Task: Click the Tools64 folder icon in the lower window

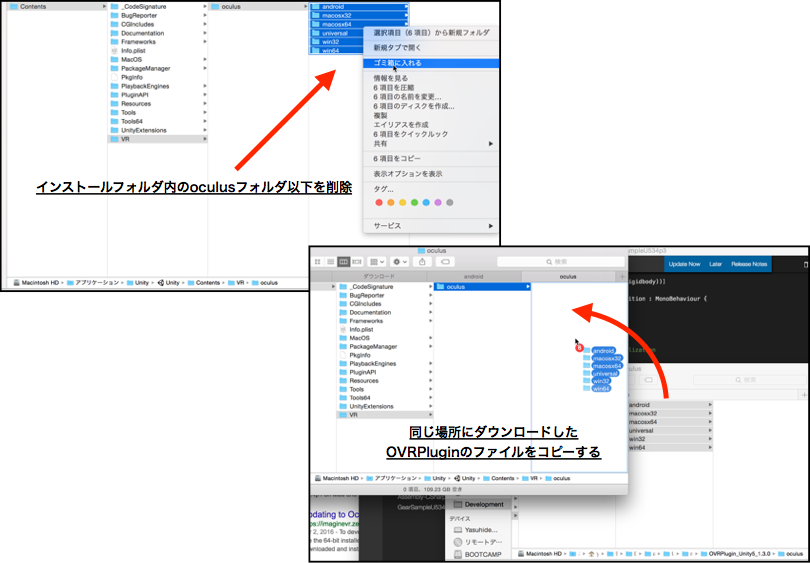Action: tap(343, 398)
